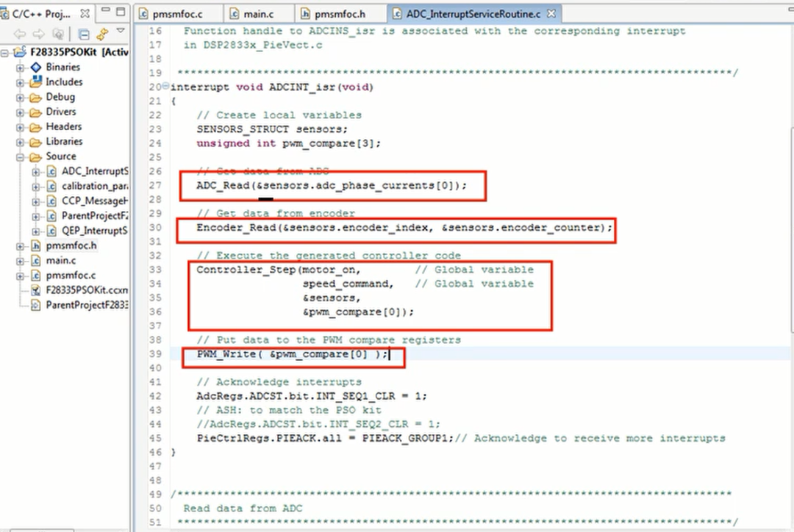The image size is (794, 532).
Task: Toggle Link with Editor icon
Action: tap(102, 34)
